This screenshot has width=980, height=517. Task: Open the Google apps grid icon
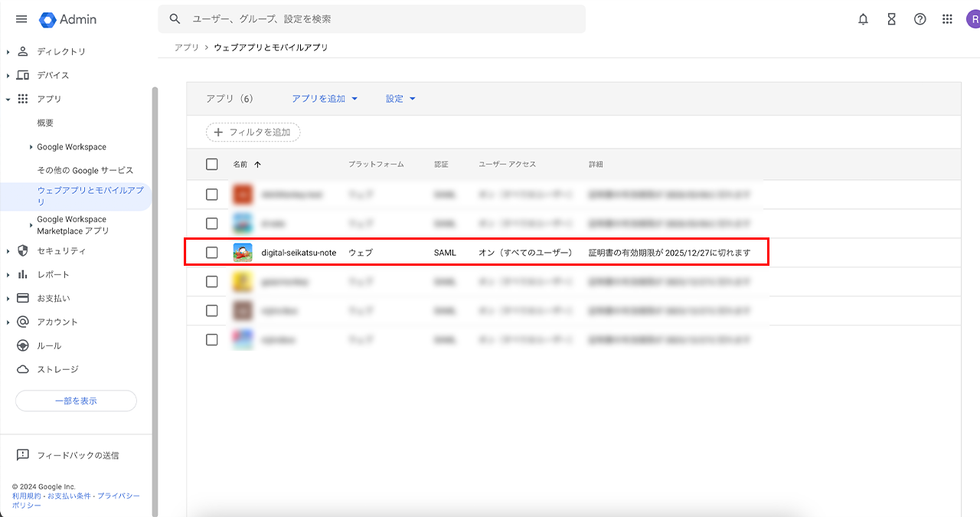947,19
